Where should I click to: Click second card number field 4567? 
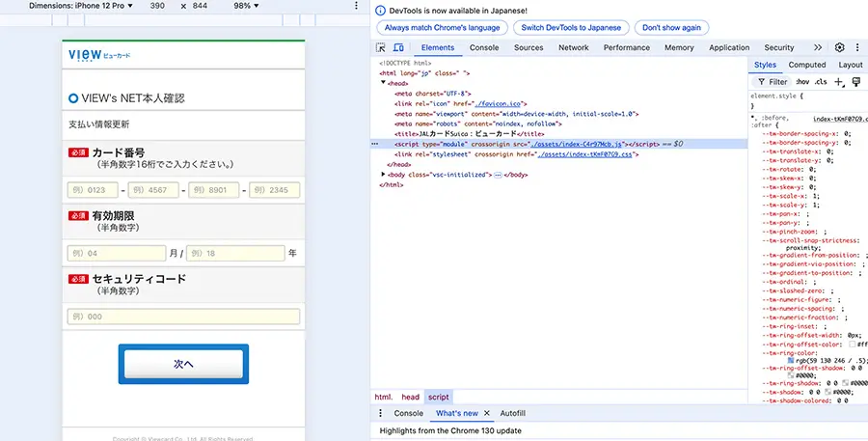click(x=153, y=190)
